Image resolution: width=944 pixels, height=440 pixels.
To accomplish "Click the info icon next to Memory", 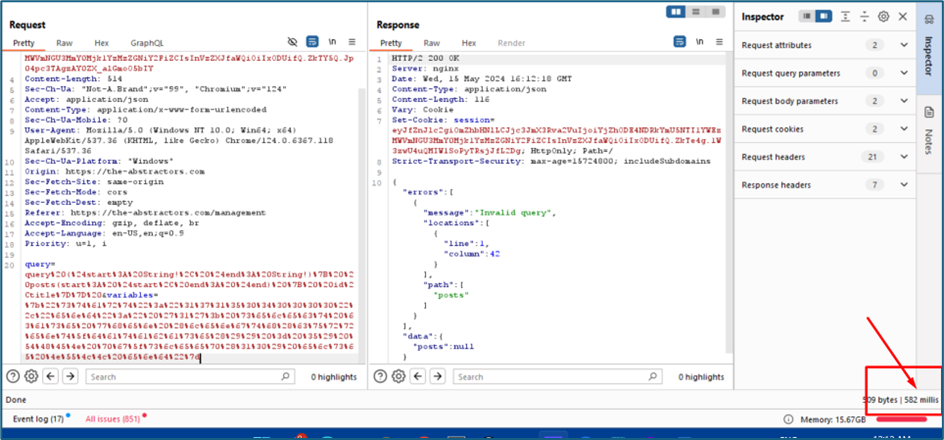I will (x=787, y=420).
